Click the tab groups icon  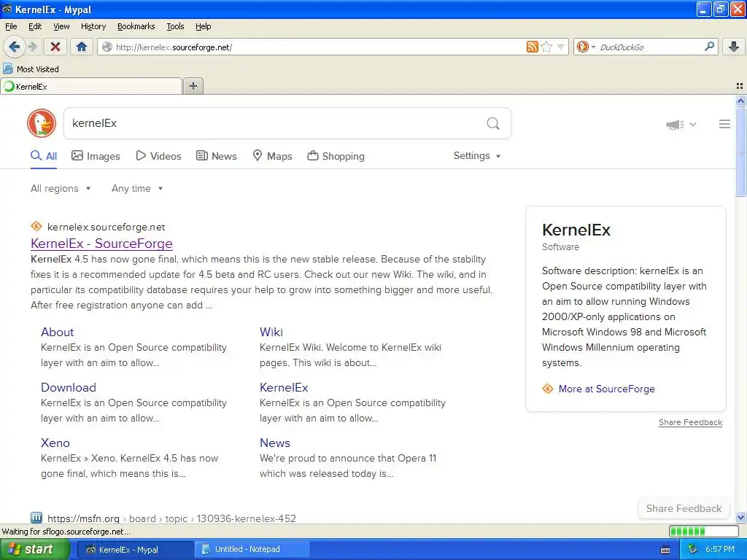pyautogui.click(x=740, y=86)
